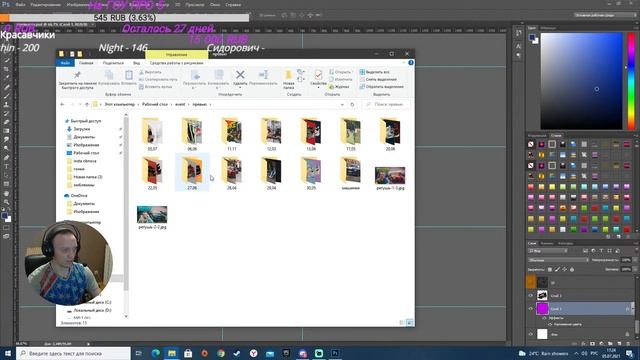Click the Properties checkmark icon in ribbon
The width and height of the screenshot is (640, 360).
(x=318, y=75)
